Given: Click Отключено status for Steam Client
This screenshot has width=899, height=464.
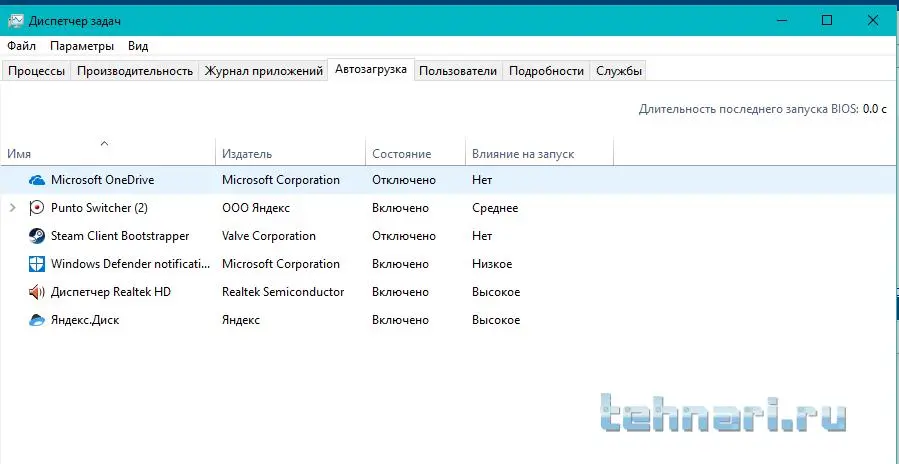Looking at the screenshot, I should 404,236.
